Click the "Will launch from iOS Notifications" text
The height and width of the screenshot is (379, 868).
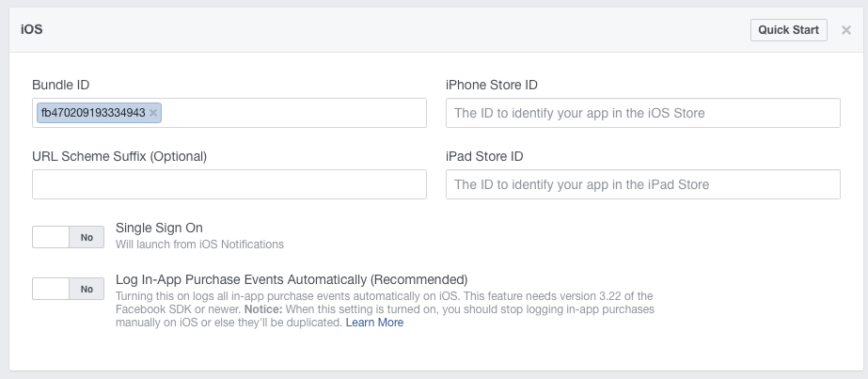coord(199,245)
